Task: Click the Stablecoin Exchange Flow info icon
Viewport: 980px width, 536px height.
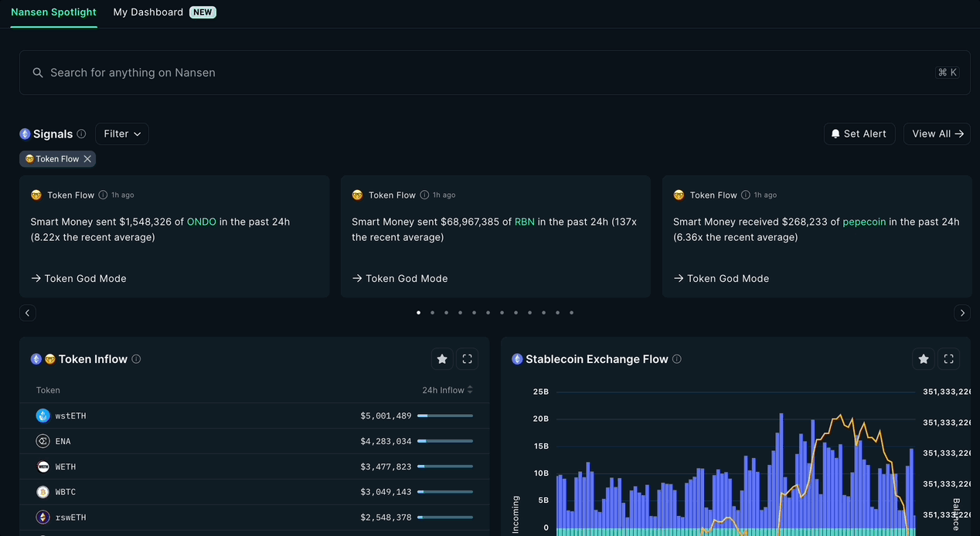Action: tap(676, 358)
